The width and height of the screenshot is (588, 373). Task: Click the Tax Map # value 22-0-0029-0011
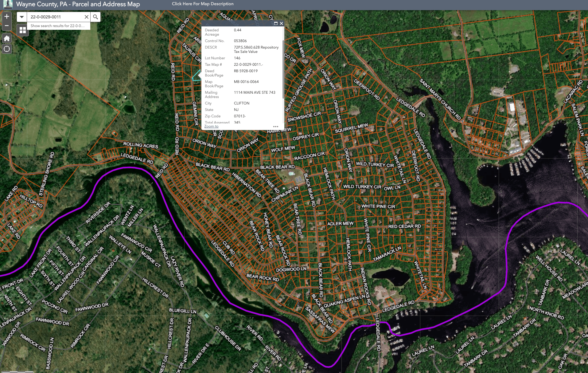(x=248, y=65)
